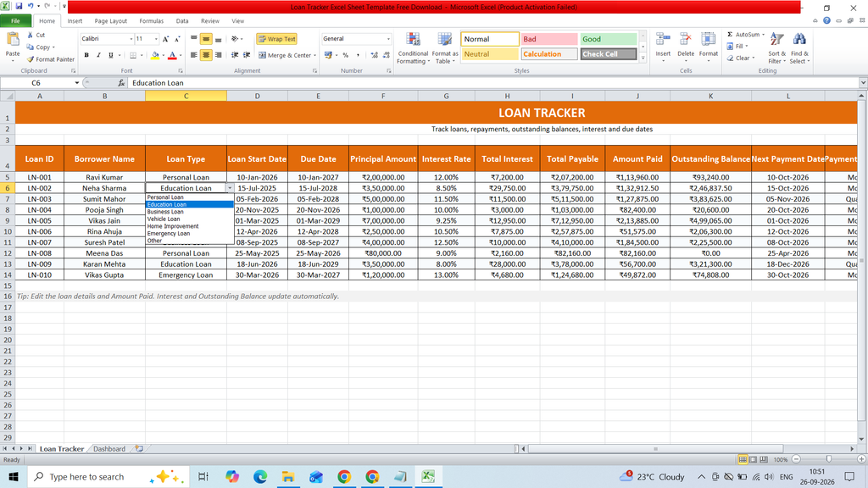The height and width of the screenshot is (488, 868).
Task: Click the Comma Style icon
Action: click(x=358, y=55)
